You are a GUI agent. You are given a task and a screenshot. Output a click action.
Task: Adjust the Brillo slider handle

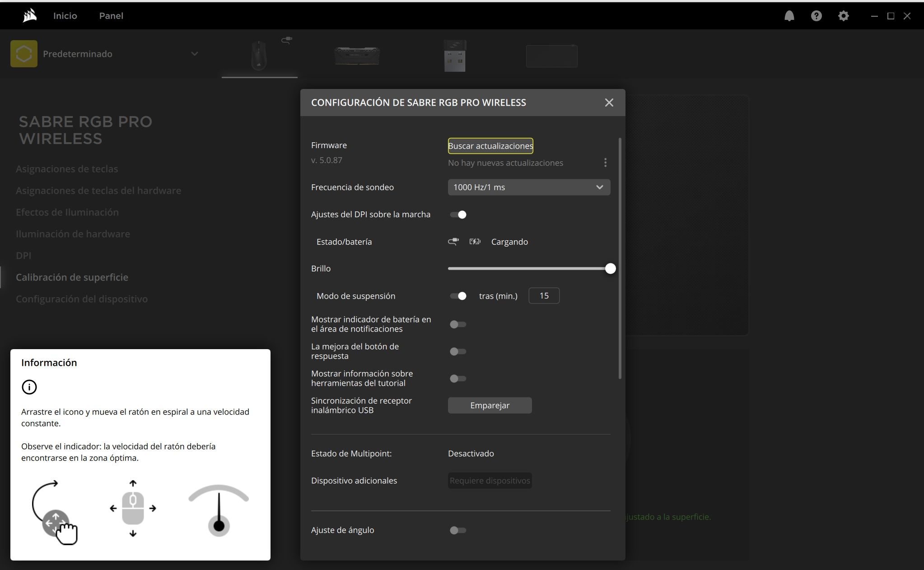pos(610,269)
